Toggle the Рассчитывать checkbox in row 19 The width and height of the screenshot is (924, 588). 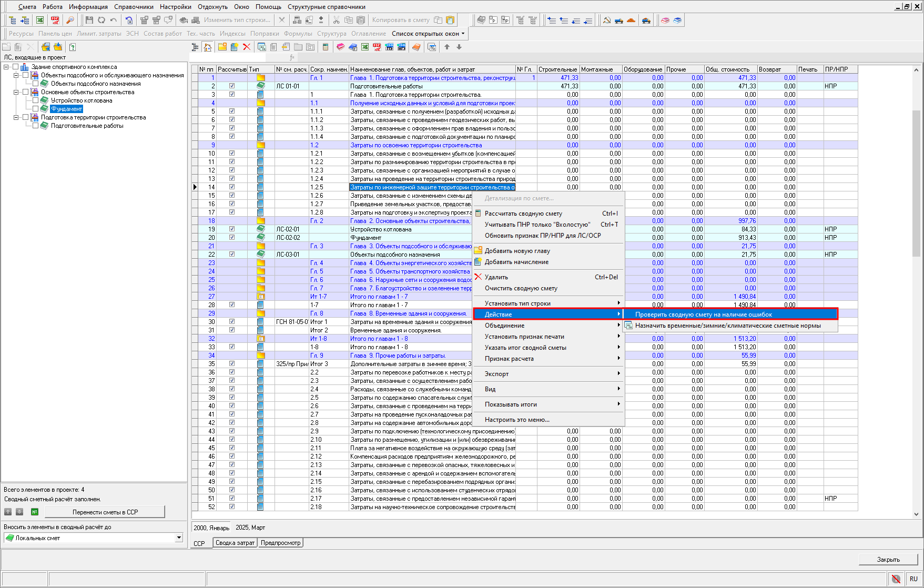(232, 229)
